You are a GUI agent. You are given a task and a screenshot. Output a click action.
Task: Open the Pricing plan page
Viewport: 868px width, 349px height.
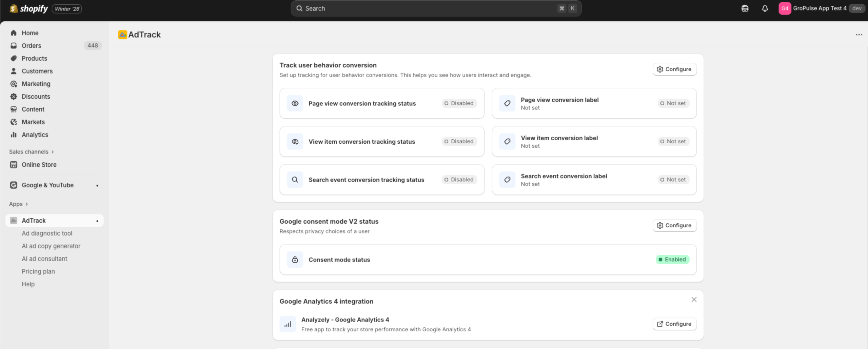click(38, 271)
